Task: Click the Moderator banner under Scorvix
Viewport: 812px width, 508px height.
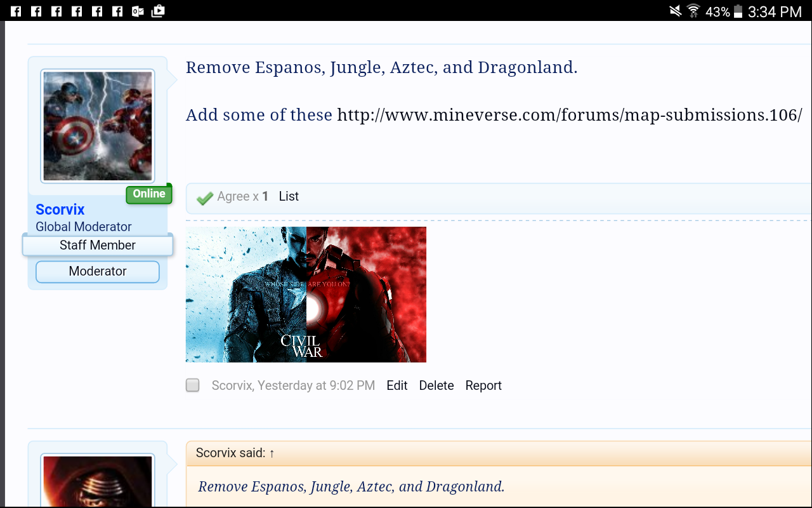Action: tap(98, 271)
